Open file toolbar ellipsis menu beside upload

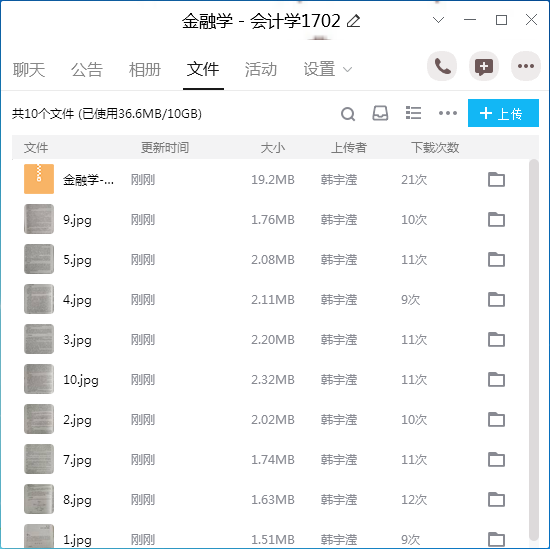click(x=448, y=113)
